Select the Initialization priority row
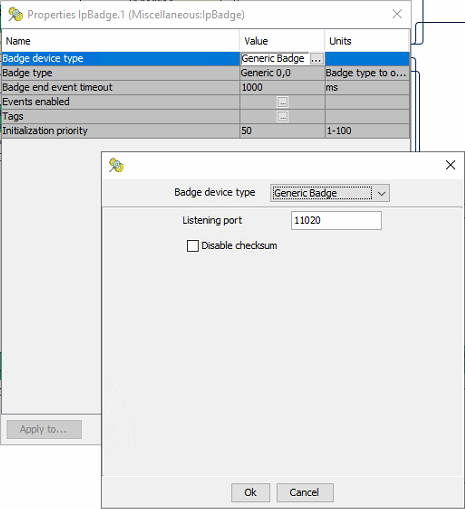Viewport: 465px width, 509px height. [205, 131]
